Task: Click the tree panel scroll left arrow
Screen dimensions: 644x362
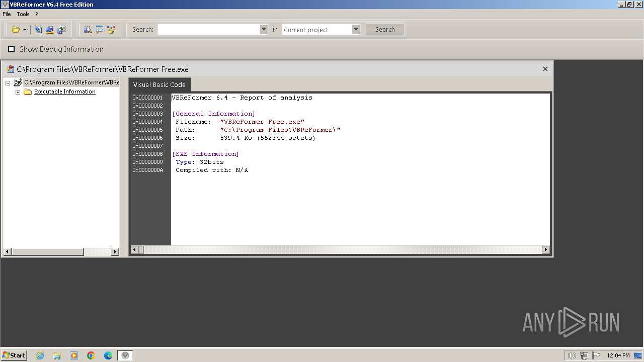Action: [x=7, y=251]
